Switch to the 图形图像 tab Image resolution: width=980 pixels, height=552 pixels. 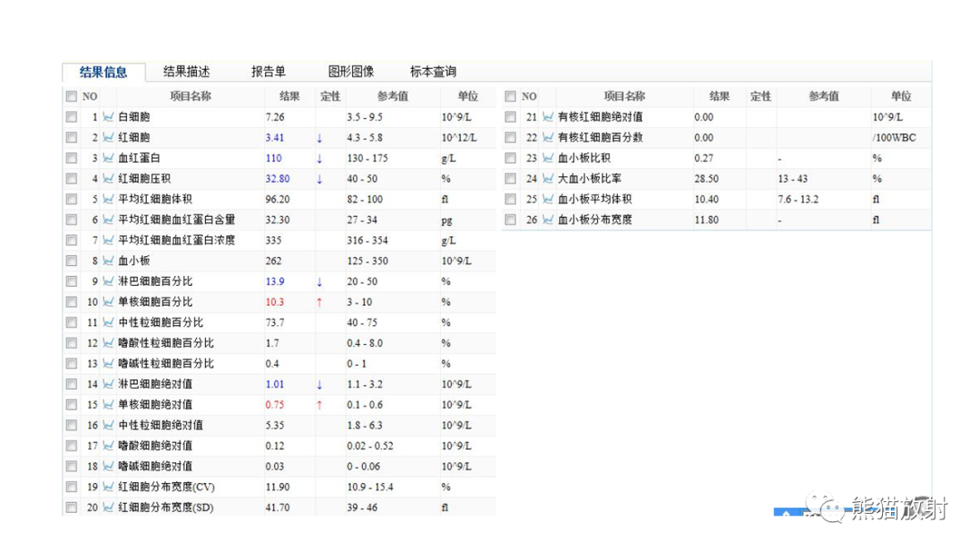click(350, 71)
